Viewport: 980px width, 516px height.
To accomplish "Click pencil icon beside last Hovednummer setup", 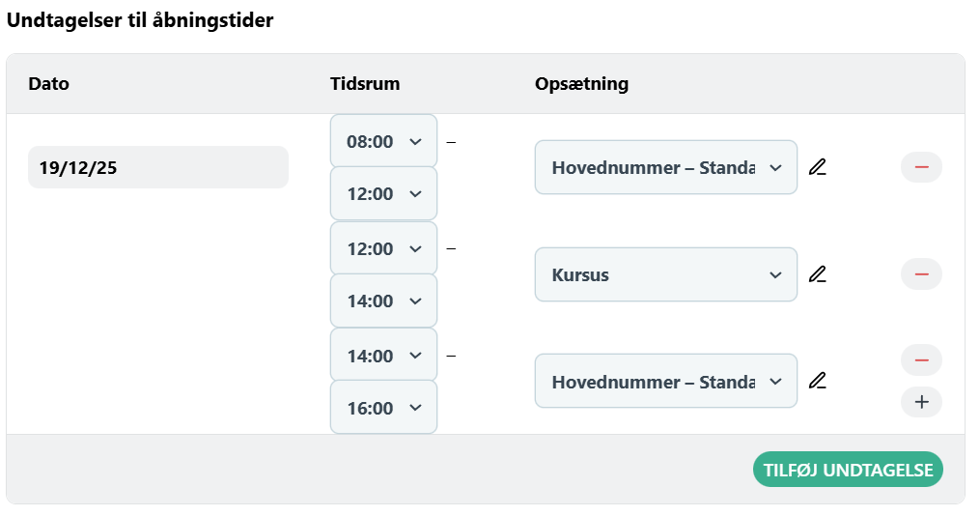I will 818,381.
